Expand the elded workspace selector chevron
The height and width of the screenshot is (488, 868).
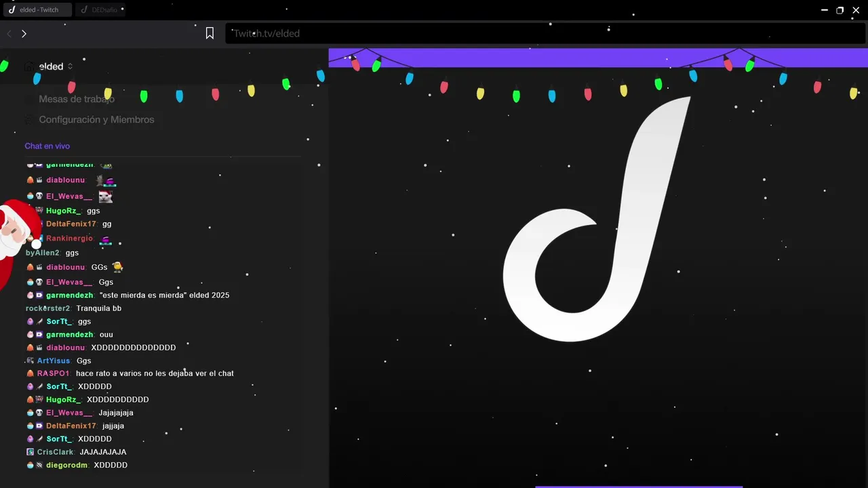coord(70,66)
